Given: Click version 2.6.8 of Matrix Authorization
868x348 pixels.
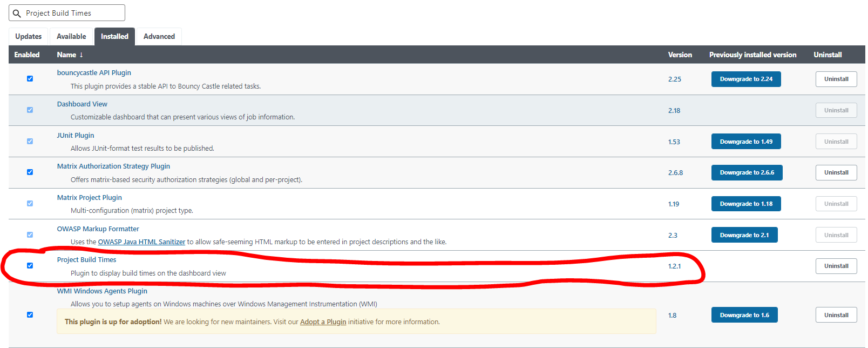Looking at the screenshot, I should click(675, 172).
